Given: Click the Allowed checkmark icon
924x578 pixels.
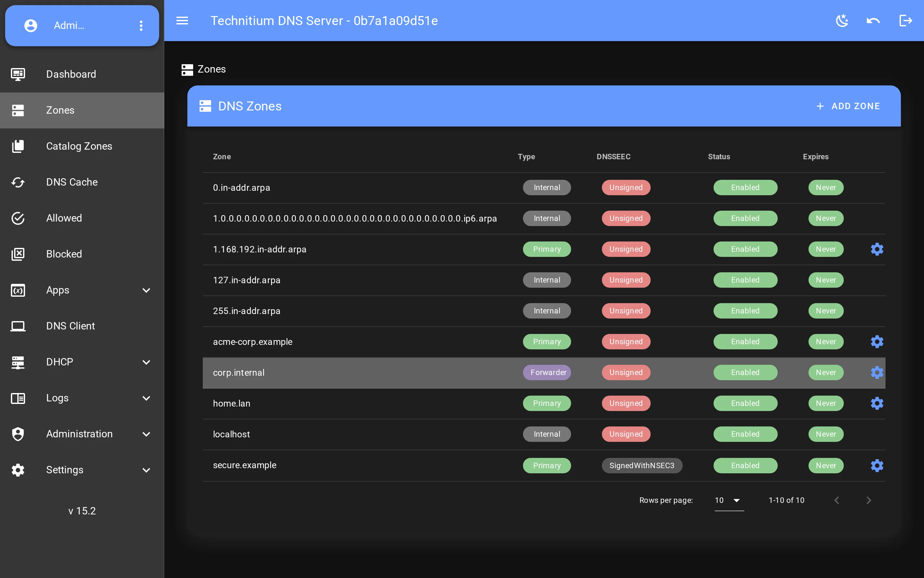Looking at the screenshot, I should (18, 218).
